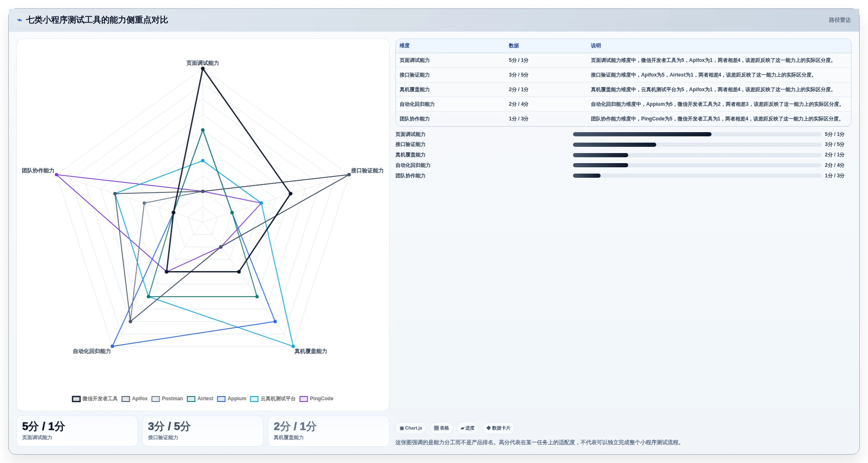Click radar axis label 真机覆盖能力
The image size is (868, 463).
(311, 351)
